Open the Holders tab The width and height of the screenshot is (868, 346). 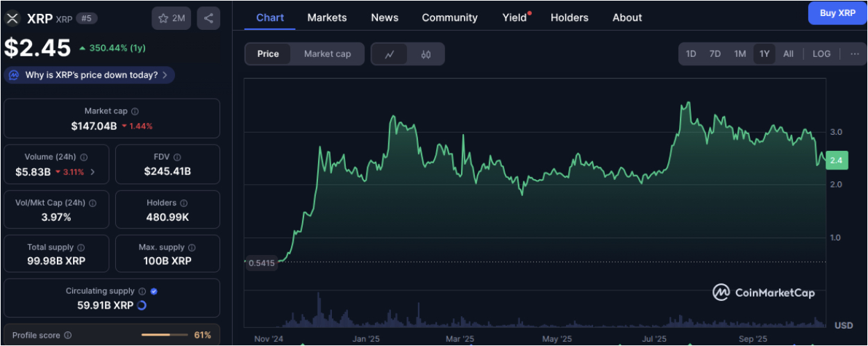pos(569,17)
